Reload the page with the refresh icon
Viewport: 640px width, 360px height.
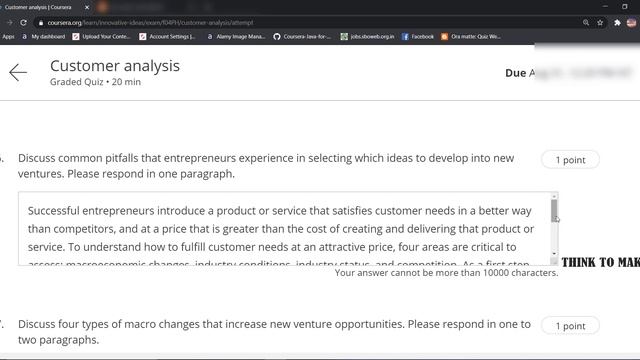(x=23, y=23)
